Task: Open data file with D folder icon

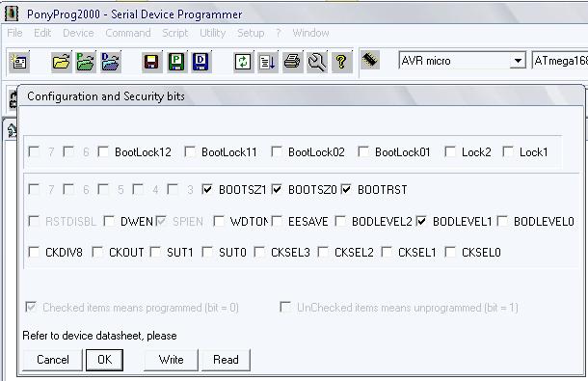Action: (x=110, y=62)
